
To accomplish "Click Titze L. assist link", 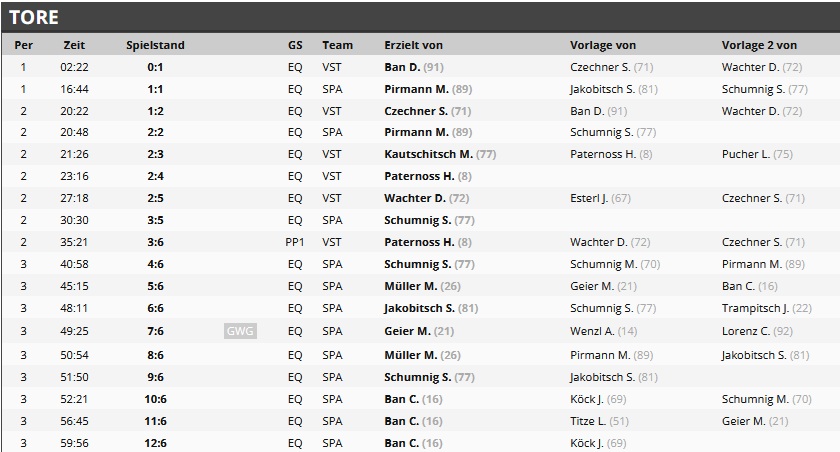I will click(x=589, y=421).
